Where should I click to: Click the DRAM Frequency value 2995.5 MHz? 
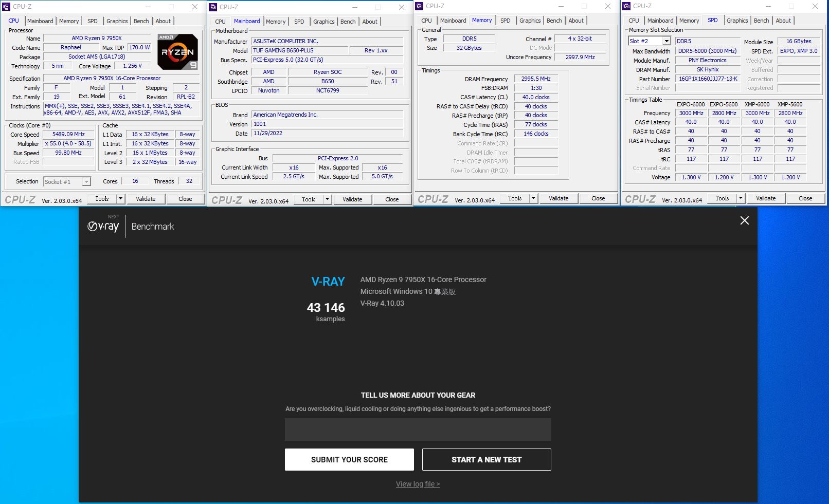(x=536, y=79)
